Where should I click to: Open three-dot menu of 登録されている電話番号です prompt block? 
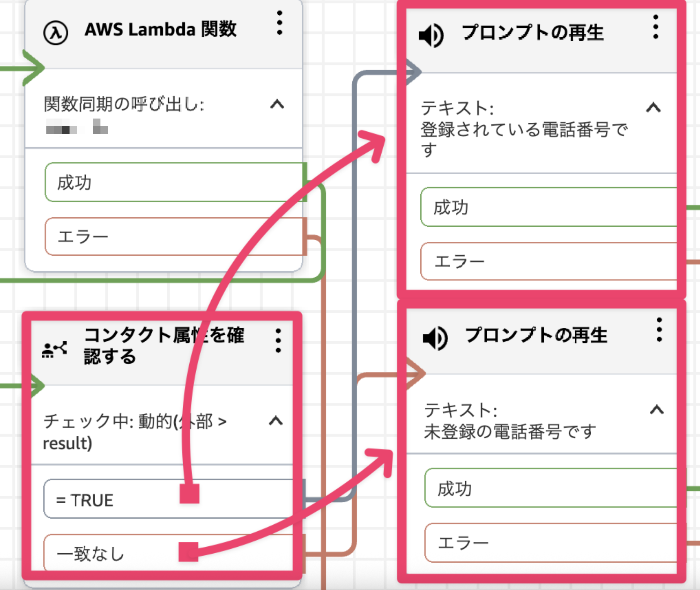[x=656, y=27]
